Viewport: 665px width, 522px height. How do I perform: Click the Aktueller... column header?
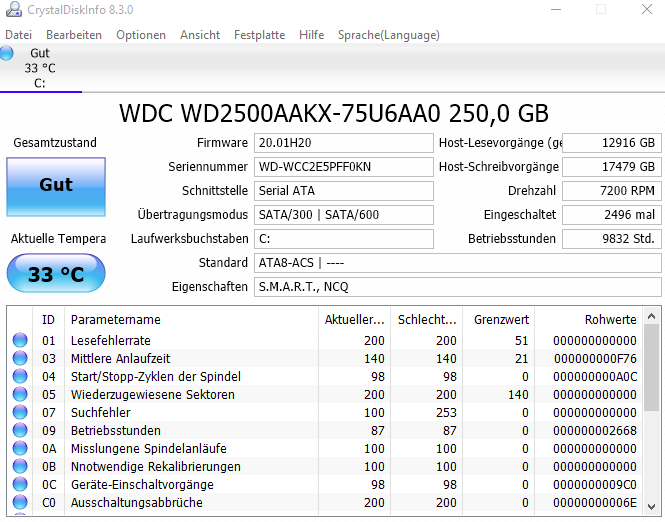tap(354, 319)
